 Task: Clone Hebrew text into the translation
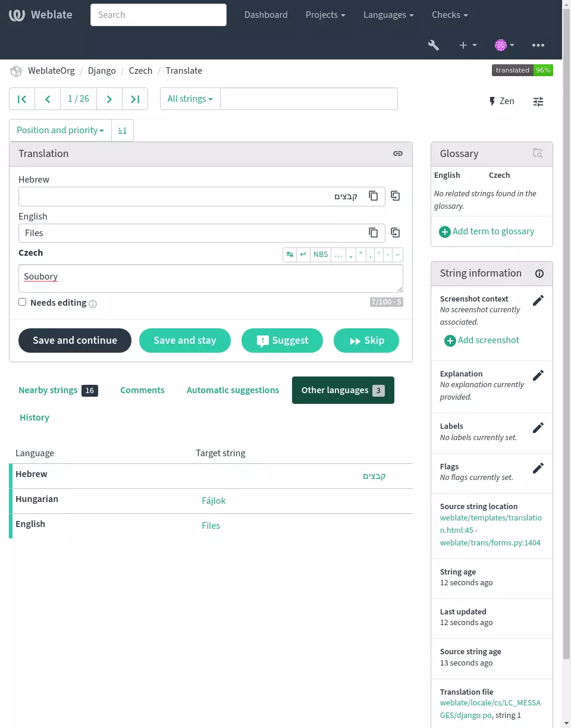(396, 196)
